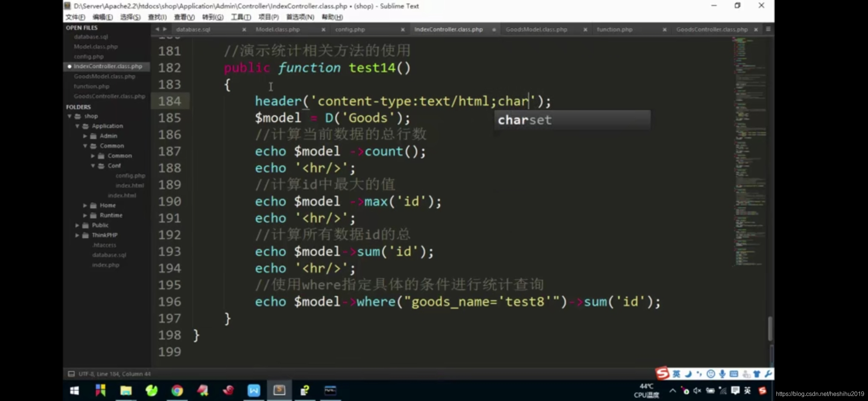This screenshot has height=401, width=868.
Task: Toggle the Sogou 英 language mode
Action: tap(677, 374)
